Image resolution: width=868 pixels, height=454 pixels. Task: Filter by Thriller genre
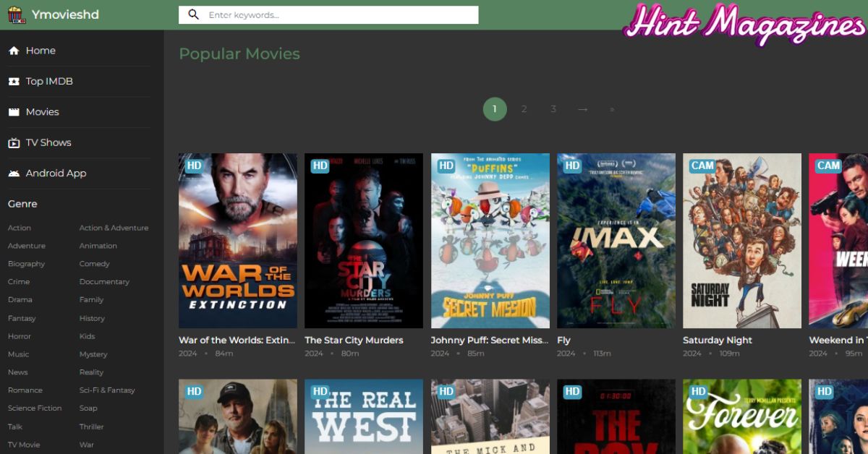coord(92,427)
